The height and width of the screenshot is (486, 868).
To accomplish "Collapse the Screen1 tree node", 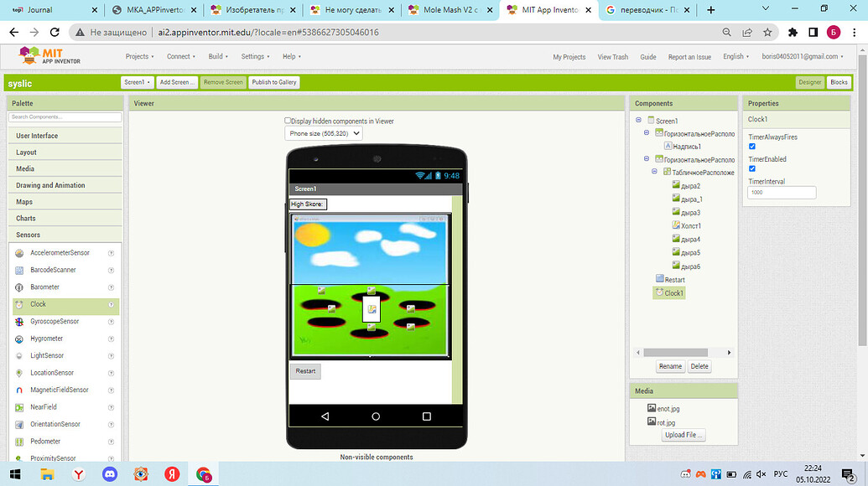I will click(639, 121).
